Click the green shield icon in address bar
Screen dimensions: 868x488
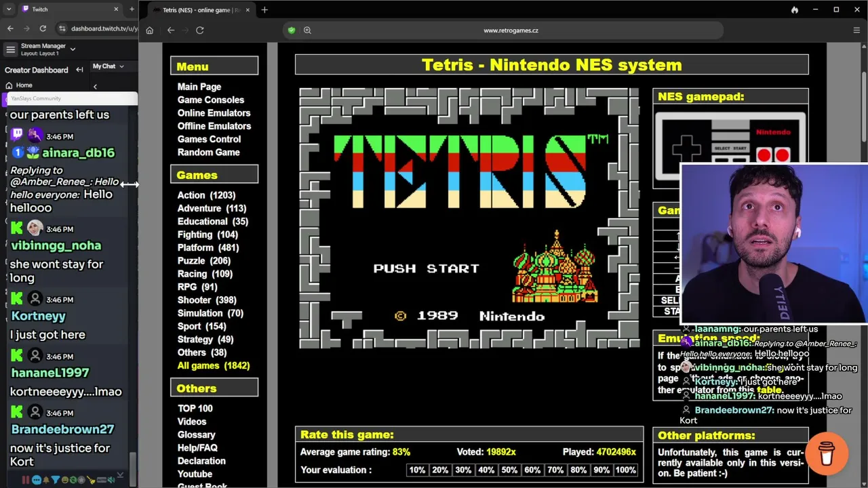292,30
